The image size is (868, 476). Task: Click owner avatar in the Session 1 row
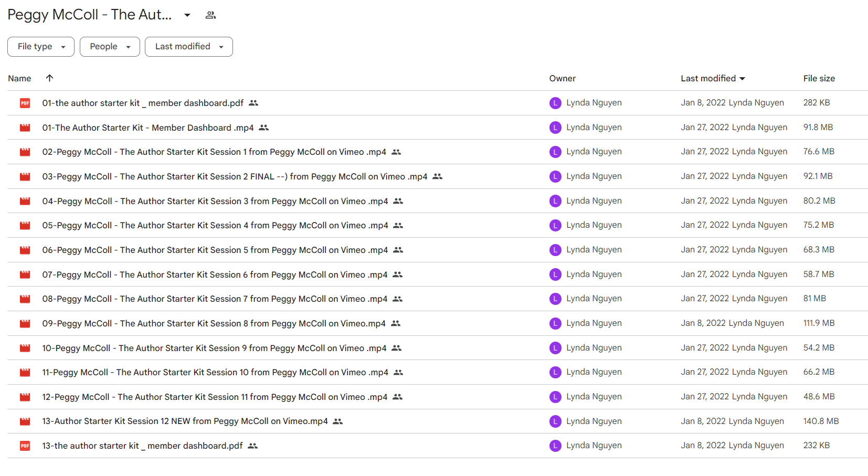coord(555,152)
